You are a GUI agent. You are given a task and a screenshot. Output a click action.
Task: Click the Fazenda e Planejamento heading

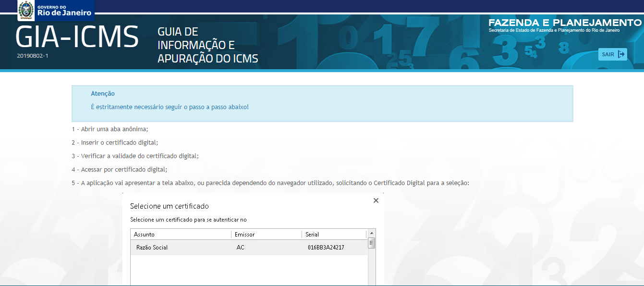pyautogui.click(x=565, y=23)
